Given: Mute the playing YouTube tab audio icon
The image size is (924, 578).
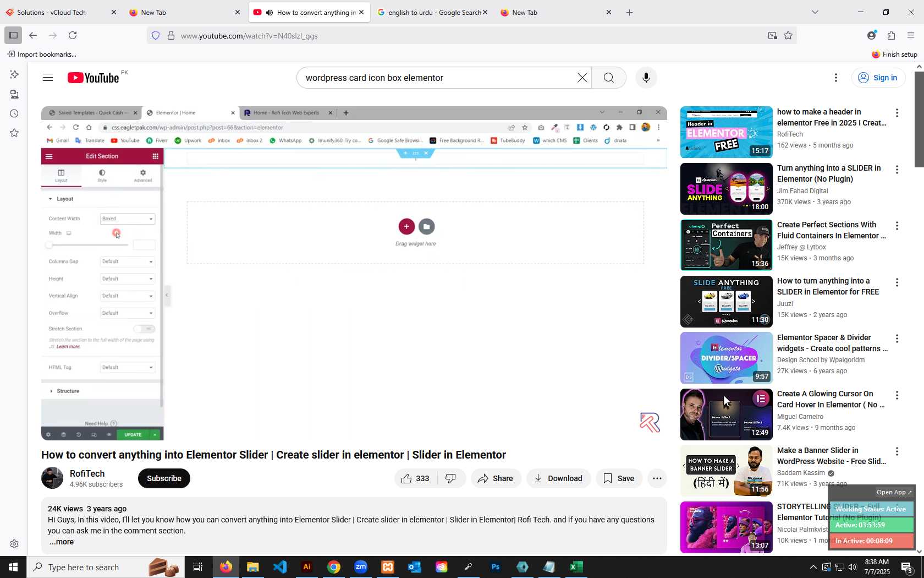Looking at the screenshot, I should pyautogui.click(x=269, y=13).
